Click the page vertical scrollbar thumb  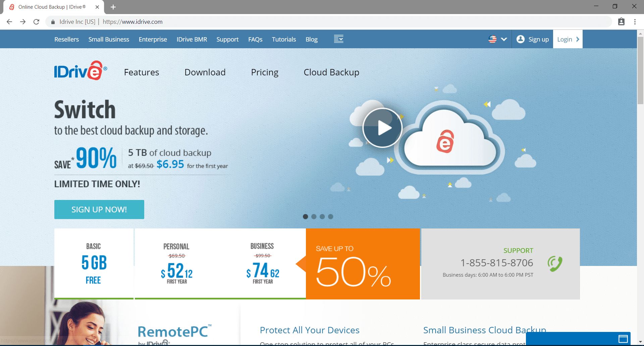pos(640,70)
